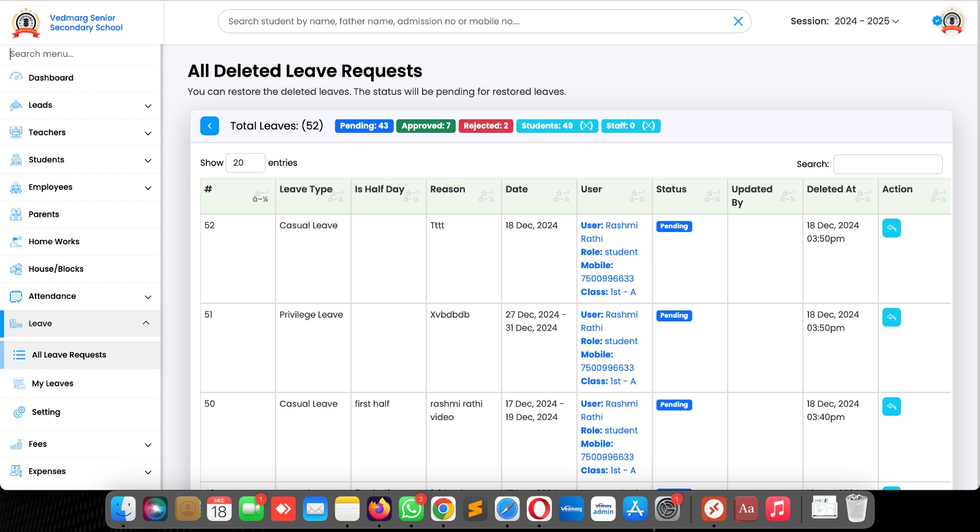This screenshot has height=532, width=980.
Task: Expand the Employees menu chevron
Action: point(148,188)
